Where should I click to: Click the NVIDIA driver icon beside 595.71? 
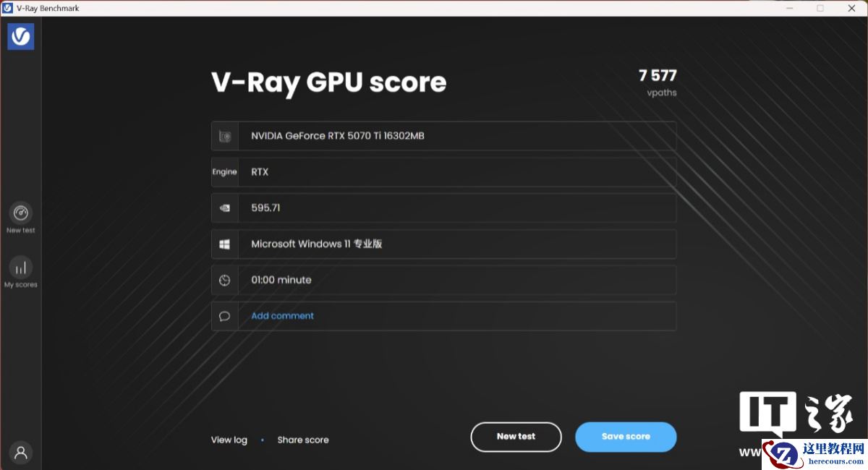(225, 208)
